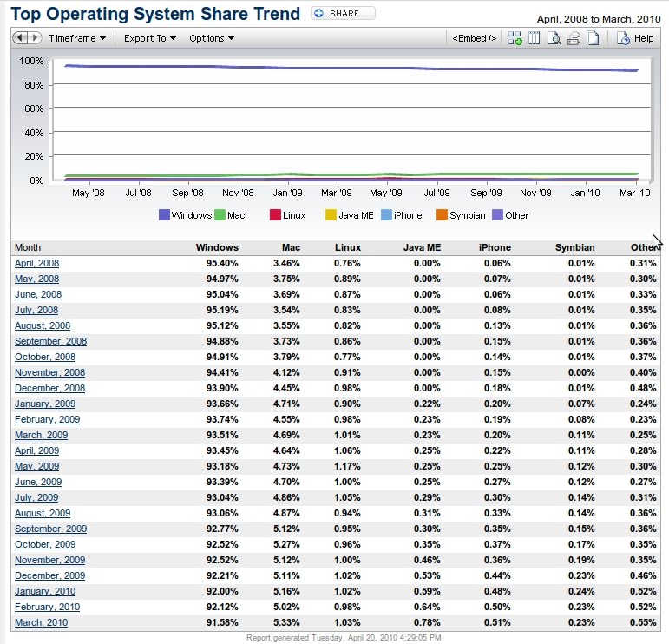Screen dimensions: 669x644
Task: Select the 0.78% Java ME value
Action: click(427, 622)
